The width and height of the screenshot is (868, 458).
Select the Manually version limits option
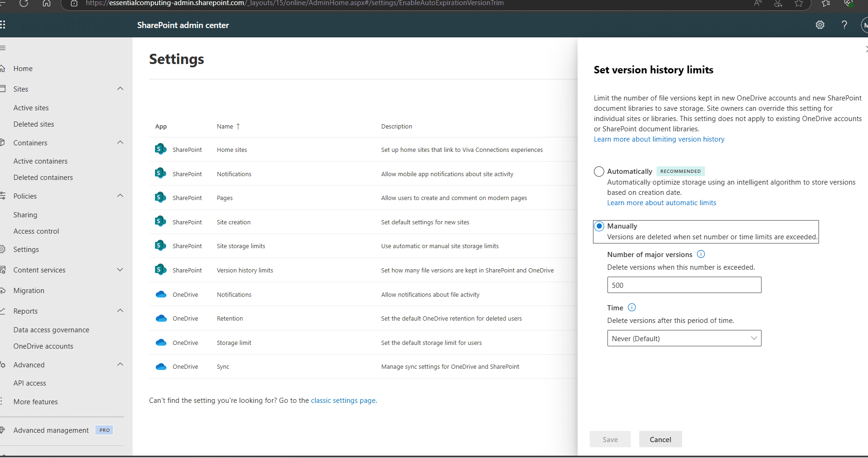click(x=599, y=226)
